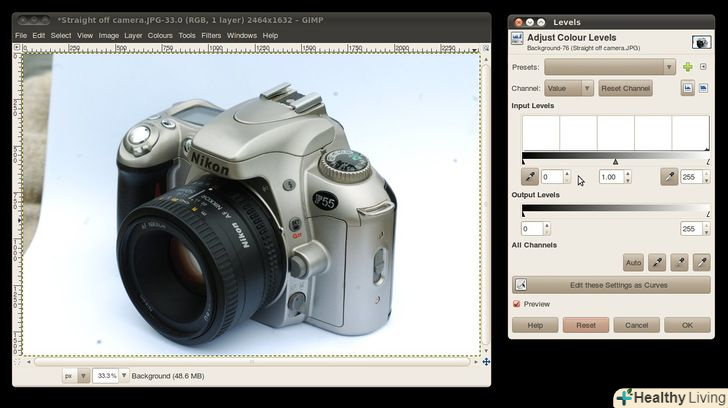Click the gamma 1.00 input field

click(608, 177)
